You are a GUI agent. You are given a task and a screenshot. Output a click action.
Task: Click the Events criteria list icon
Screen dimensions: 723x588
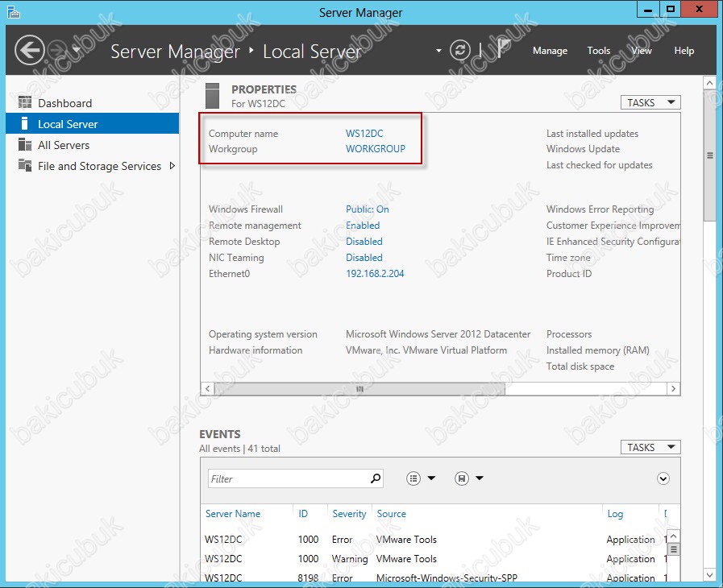click(413, 478)
